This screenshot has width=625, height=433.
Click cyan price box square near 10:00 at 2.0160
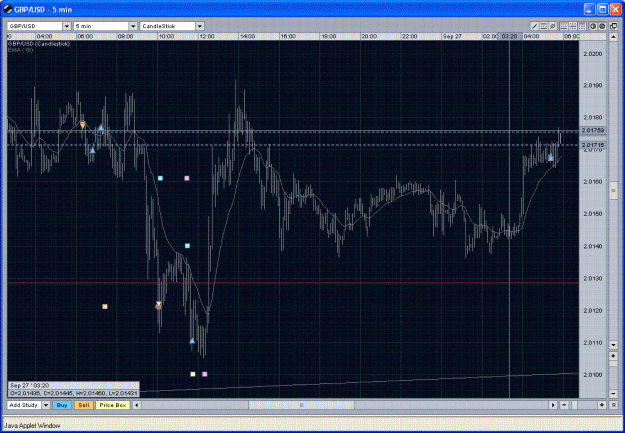click(x=160, y=178)
